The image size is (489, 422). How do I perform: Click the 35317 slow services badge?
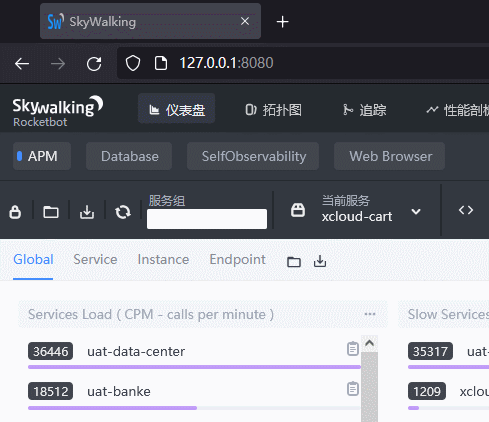430,351
